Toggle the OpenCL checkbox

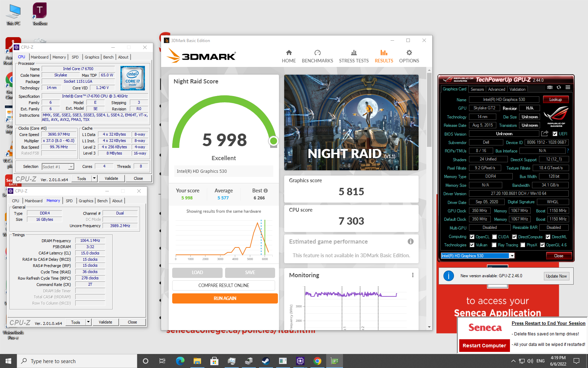tap(472, 237)
